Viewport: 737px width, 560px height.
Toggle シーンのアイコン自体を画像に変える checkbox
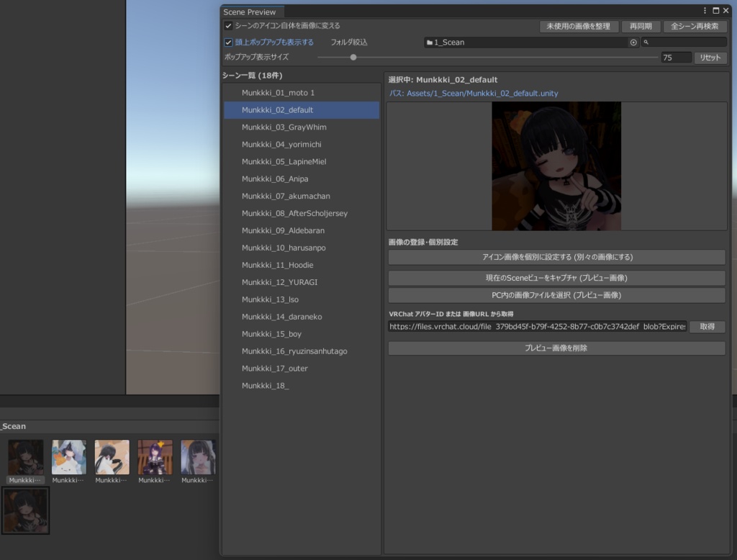[228, 26]
